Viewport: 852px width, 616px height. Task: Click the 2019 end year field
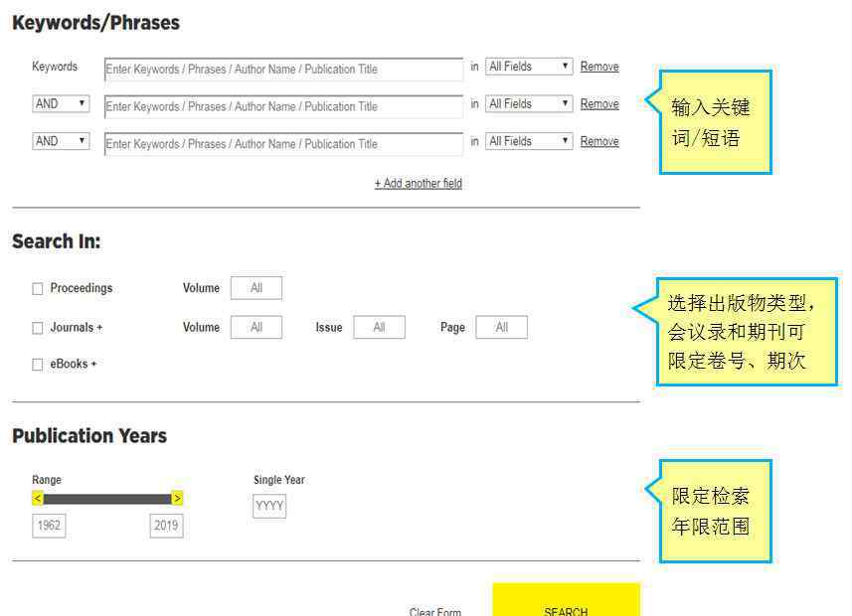tap(166, 526)
